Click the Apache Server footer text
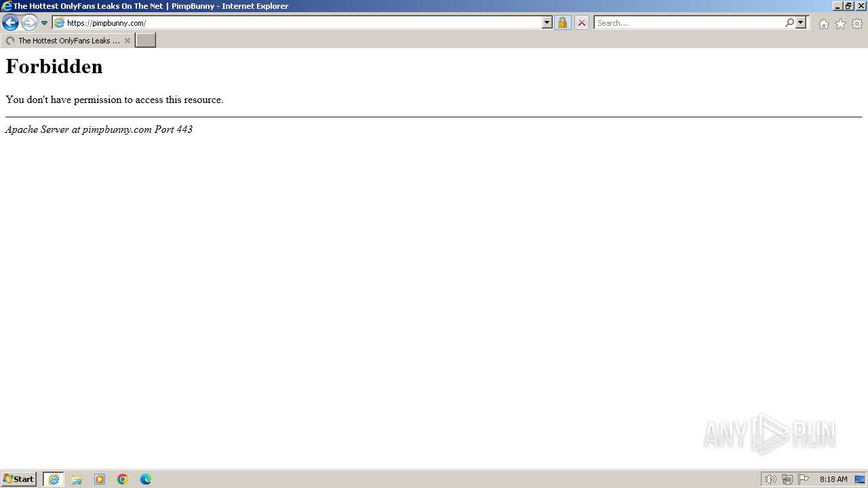This screenshot has height=488, width=868. (99, 129)
